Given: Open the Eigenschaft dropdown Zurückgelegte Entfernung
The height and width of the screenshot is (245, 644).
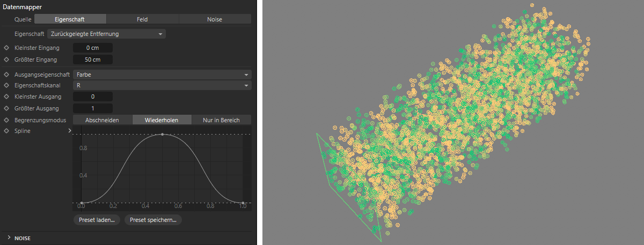Looking at the screenshot, I should click(106, 34).
